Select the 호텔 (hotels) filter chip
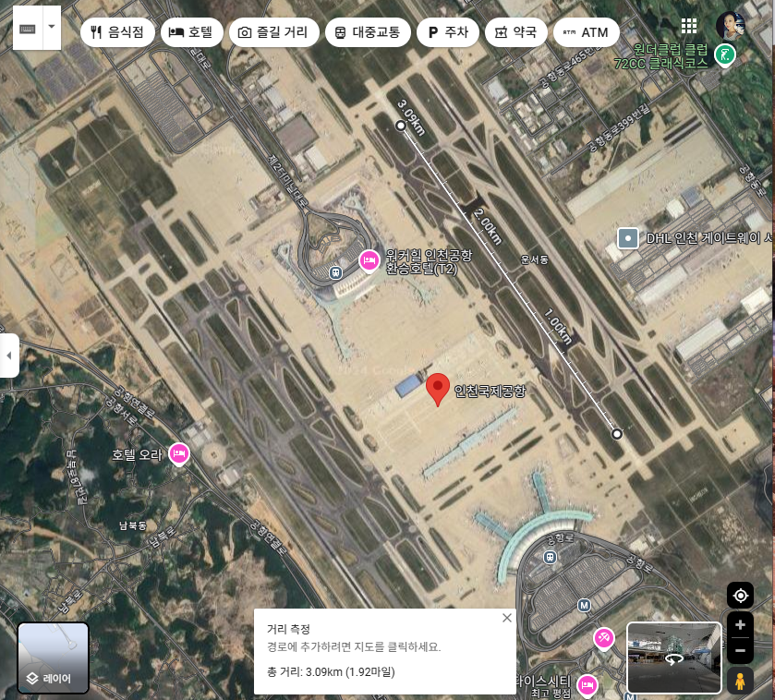775x700 pixels. pyautogui.click(x=192, y=32)
